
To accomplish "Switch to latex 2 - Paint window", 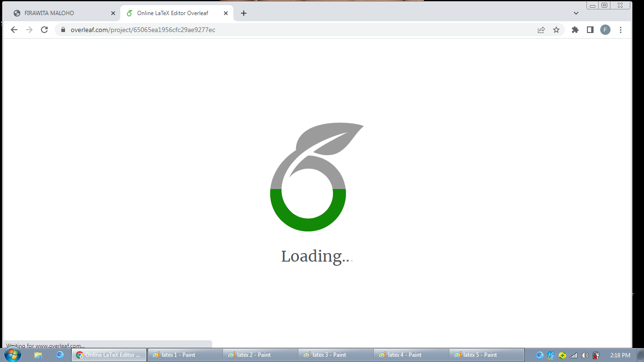I will click(260, 355).
